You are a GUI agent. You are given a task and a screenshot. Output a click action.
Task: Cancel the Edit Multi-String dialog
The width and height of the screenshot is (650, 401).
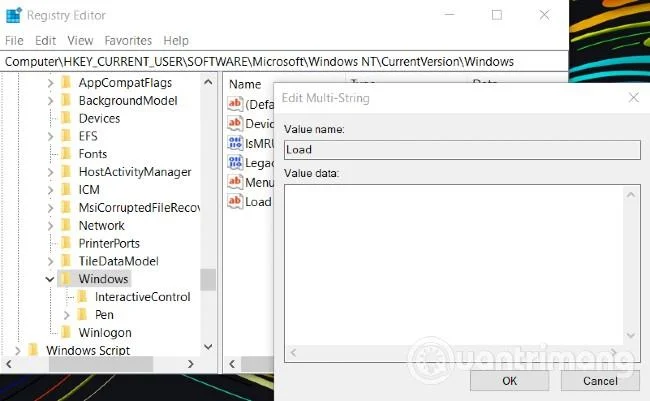600,381
